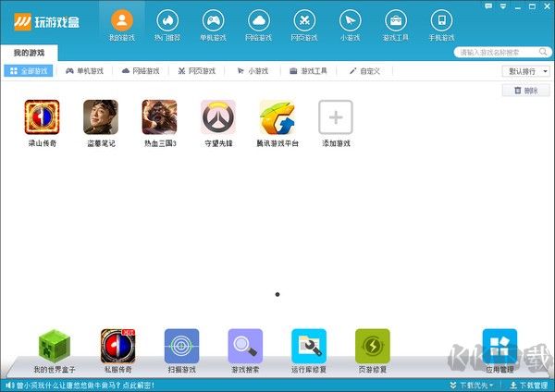Select 单机游戏 filter tab
555x392 pixels.
(84, 71)
